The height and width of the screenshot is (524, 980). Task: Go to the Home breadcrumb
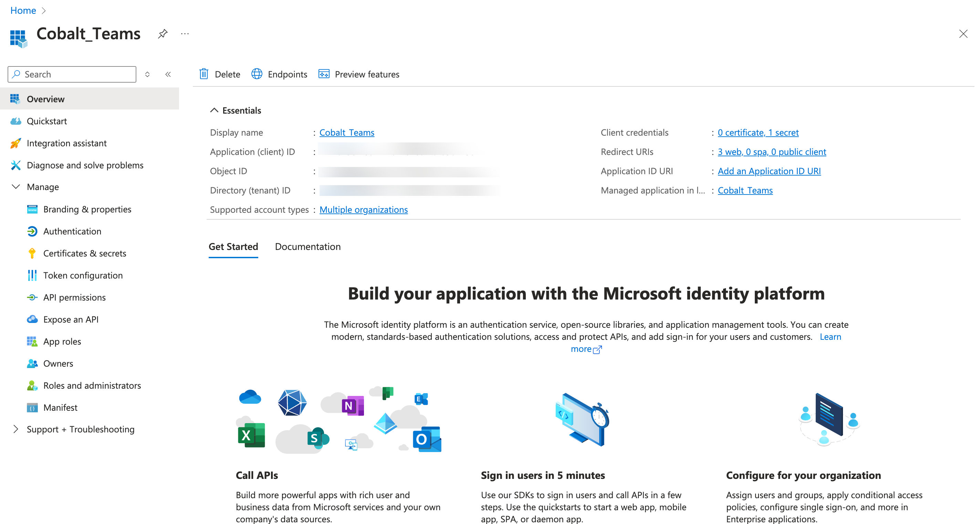23,10
